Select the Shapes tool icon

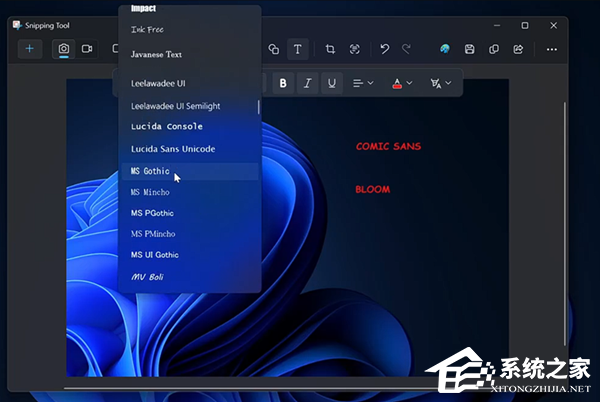[273, 49]
